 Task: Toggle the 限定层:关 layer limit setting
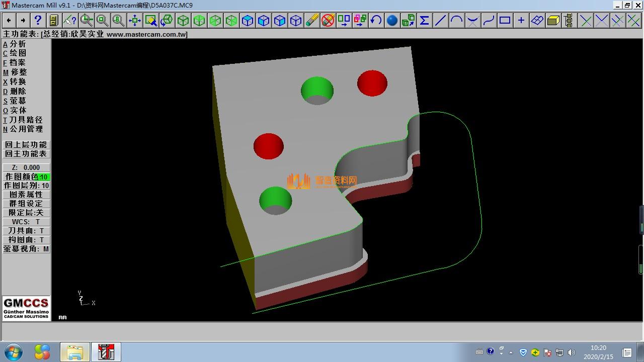(x=26, y=213)
